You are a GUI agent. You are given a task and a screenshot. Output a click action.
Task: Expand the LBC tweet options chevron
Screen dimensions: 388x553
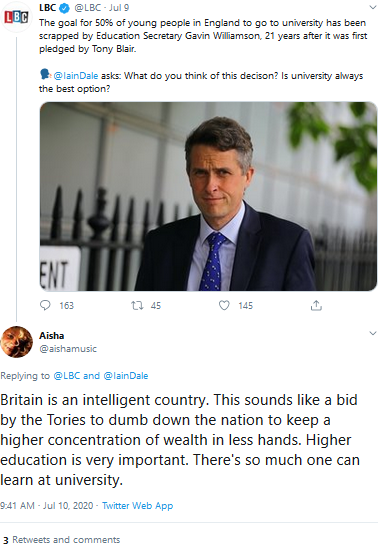pos(373,7)
